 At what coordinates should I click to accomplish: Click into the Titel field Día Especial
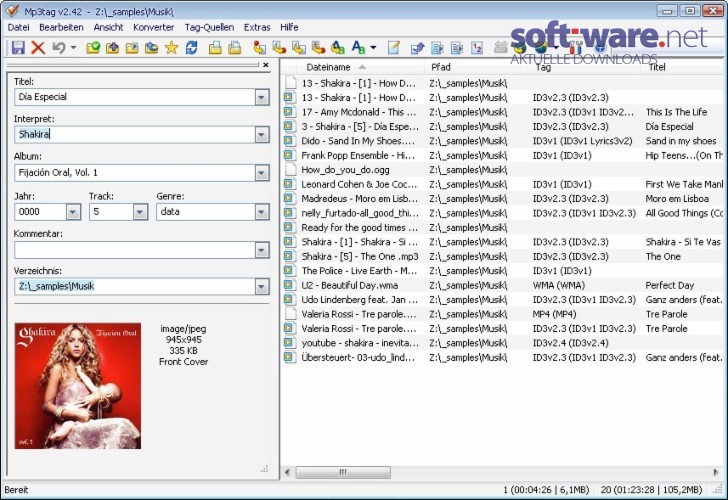(135, 97)
